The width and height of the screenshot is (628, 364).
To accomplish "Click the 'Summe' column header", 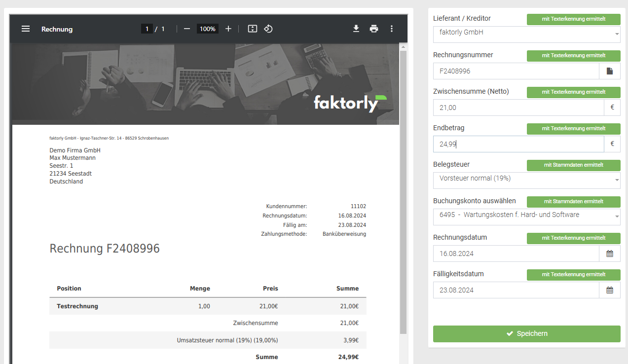I will tap(348, 289).
